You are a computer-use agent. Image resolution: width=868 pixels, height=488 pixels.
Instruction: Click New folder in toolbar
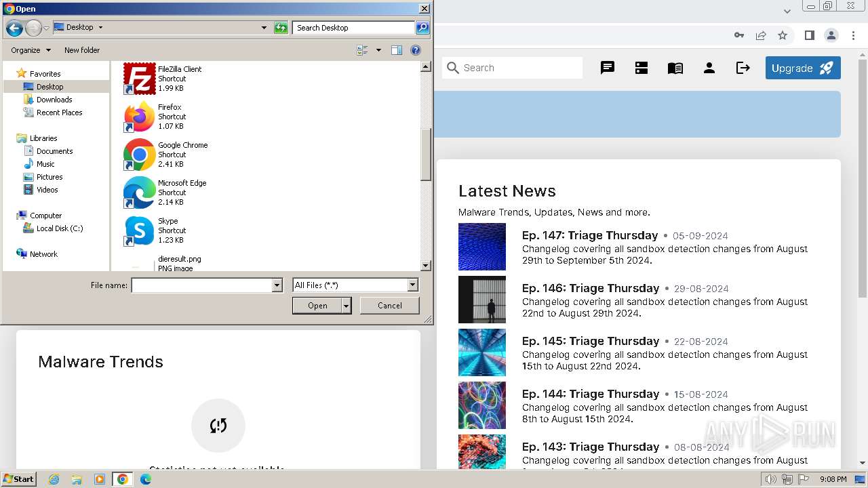pos(82,50)
